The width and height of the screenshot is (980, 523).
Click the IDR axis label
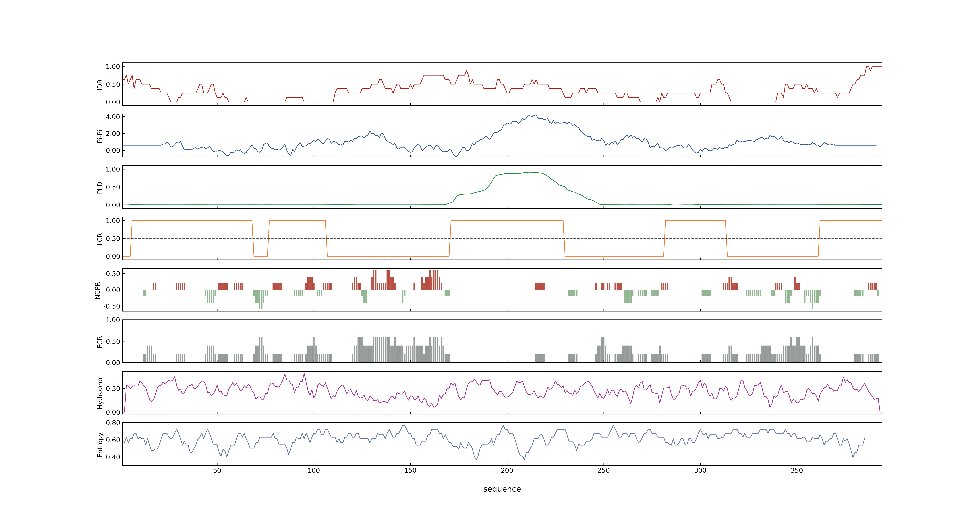(x=100, y=85)
